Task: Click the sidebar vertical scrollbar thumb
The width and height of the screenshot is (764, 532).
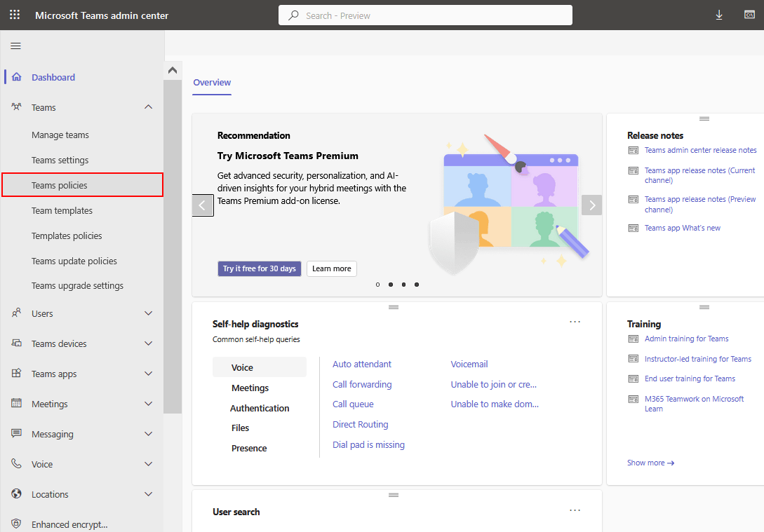Action: pyautogui.click(x=173, y=246)
